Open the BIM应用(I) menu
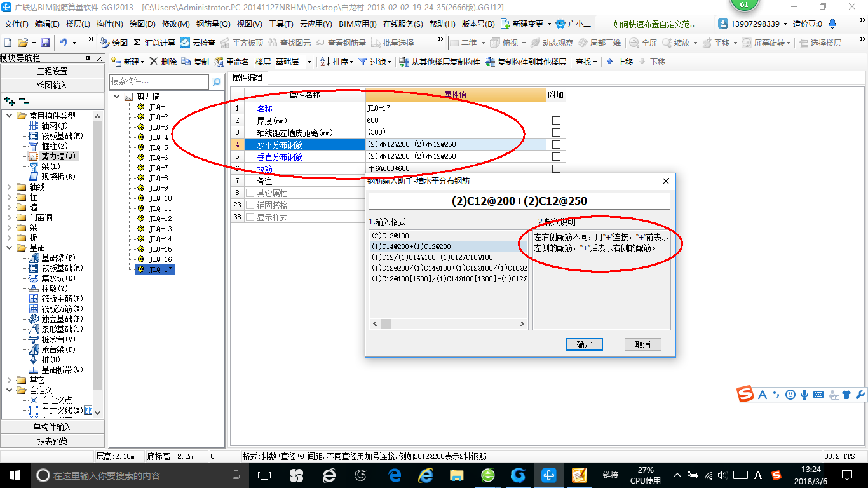 357,24
